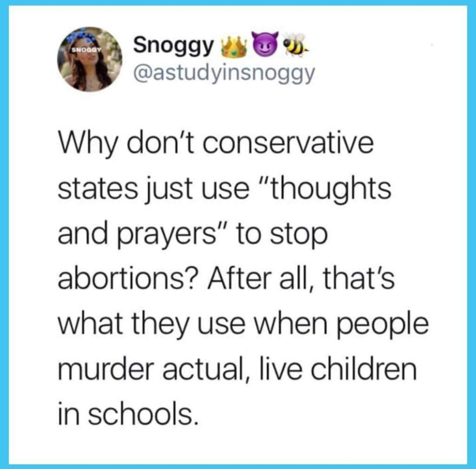Open the @astudyinsnoggy handle link

click(x=224, y=73)
